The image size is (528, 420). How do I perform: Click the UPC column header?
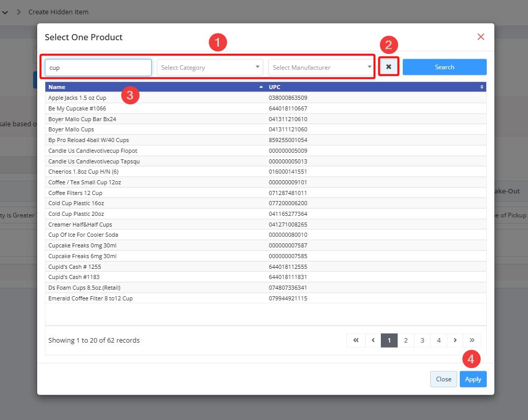pos(376,87)
